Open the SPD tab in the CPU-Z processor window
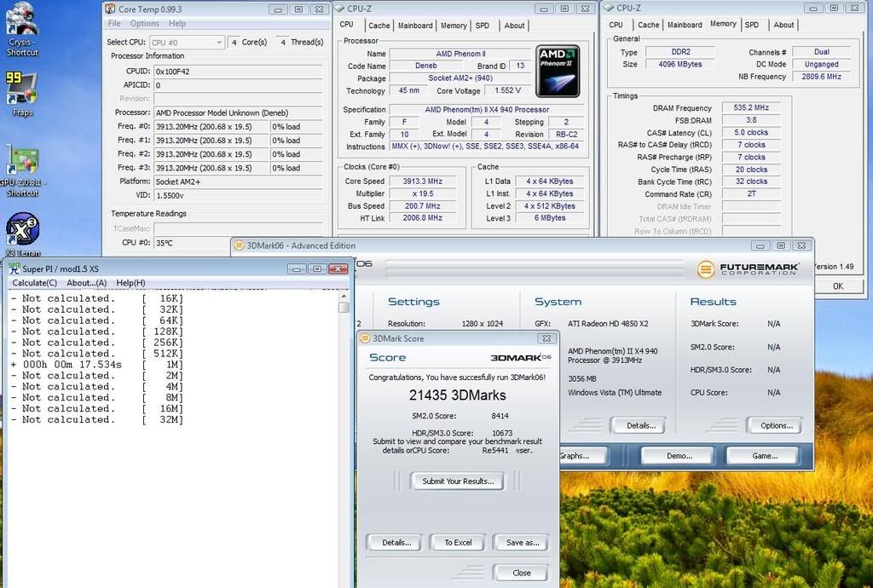This screenshot has height=588, width=873. (x=483, y=26)
